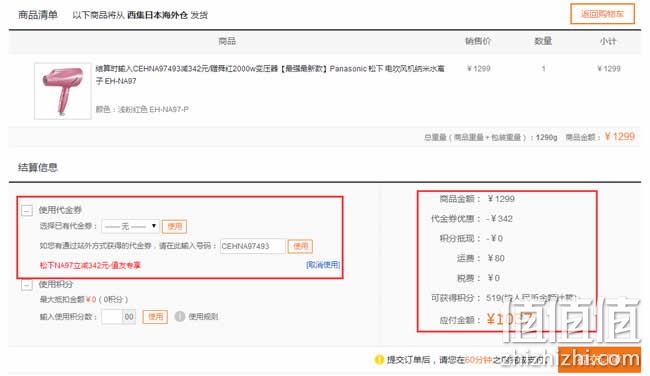Open the Panasonic EH-NA97 product title link
The image size is (650, 376).
coord(270,75)
